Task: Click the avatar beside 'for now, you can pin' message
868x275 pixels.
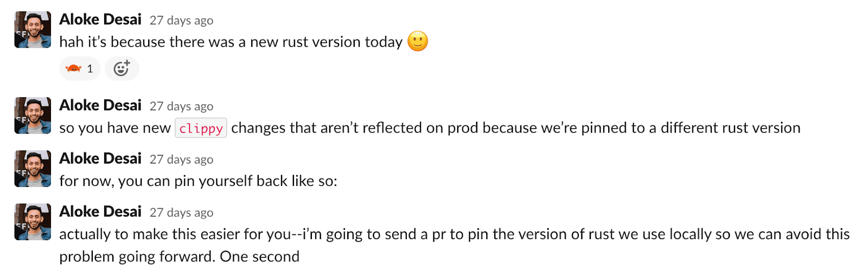Action: [x=33, y=169]
